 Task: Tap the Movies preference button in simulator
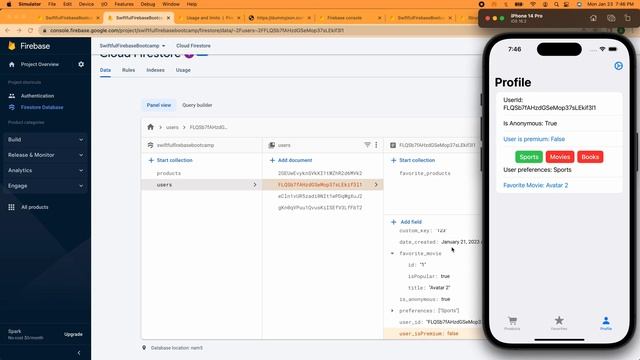(560, 157)
